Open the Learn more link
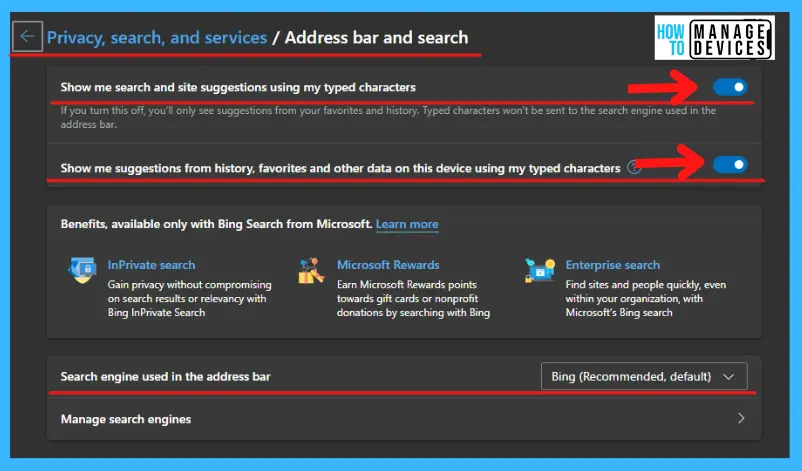The height and width of the screenshot is (471, 802). 407,224
